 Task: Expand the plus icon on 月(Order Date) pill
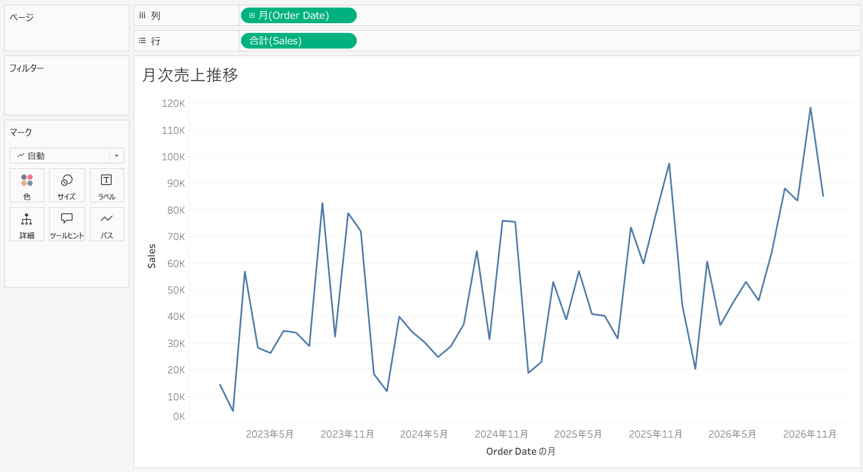[252, 15]
